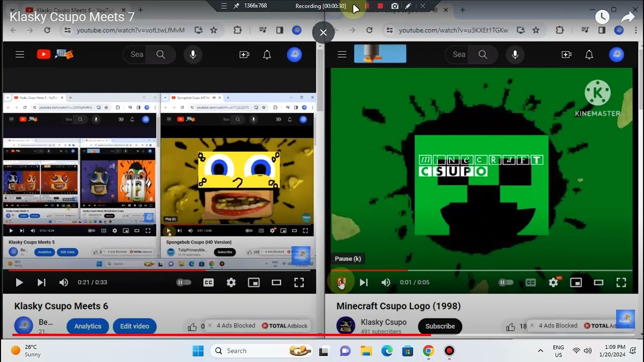Show hidden system tray icons

click(x=540, y=350)
